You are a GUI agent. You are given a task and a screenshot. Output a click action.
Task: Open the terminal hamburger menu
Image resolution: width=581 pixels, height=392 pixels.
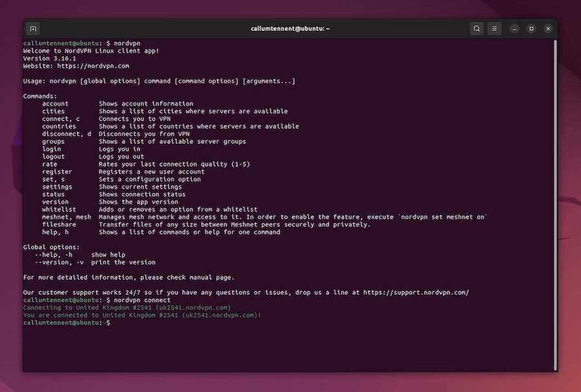coord(494,28)
